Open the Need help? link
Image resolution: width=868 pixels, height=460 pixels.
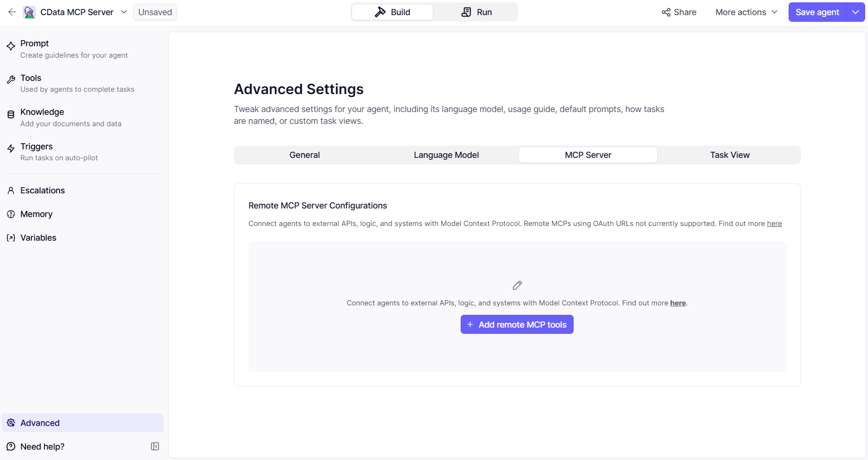[x=43, y=447]
